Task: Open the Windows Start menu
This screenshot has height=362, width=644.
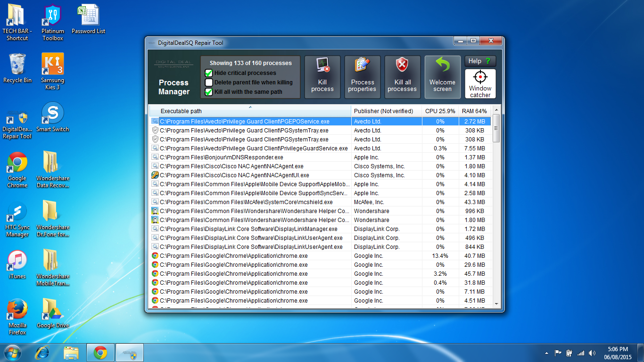Action: (13, 353)
